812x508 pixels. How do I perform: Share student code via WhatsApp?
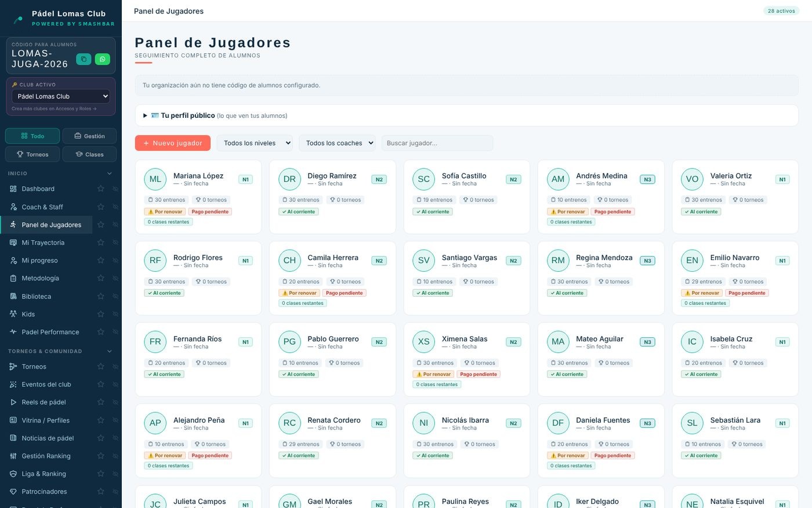[x=103, y=59]
